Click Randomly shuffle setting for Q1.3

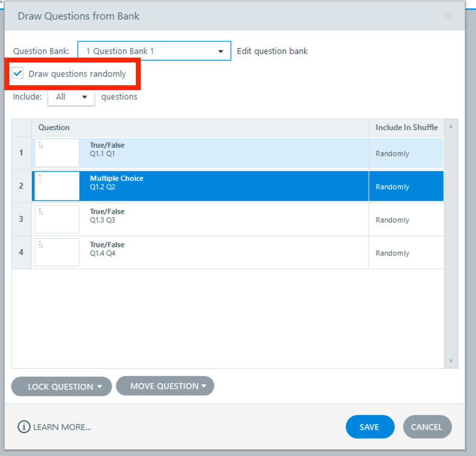392,220
